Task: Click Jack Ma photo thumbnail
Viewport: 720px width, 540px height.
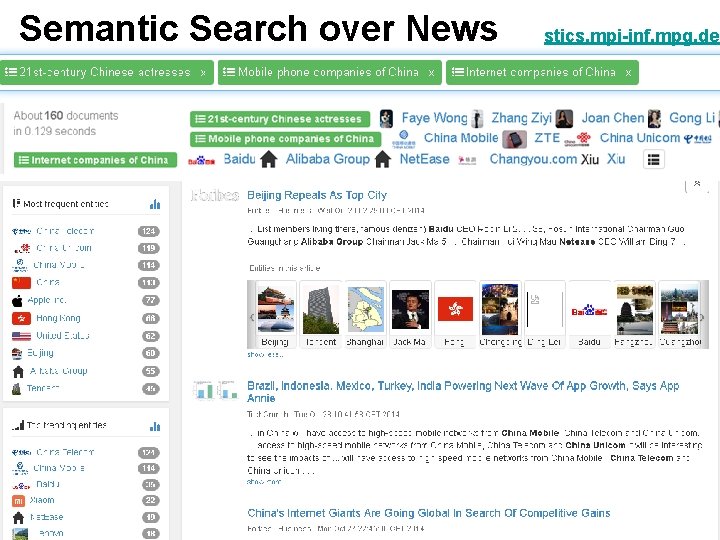Action: point(410,309)
